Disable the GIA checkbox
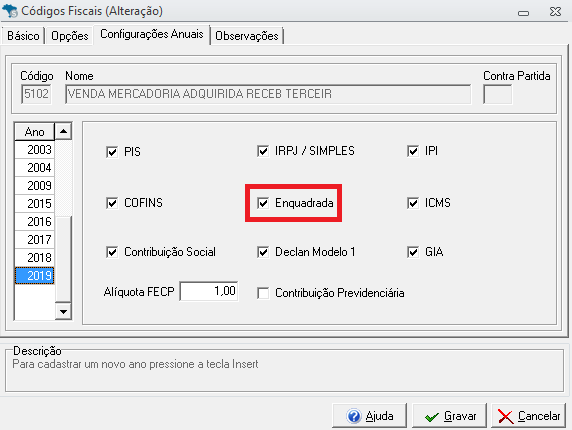 click(413, 252)
